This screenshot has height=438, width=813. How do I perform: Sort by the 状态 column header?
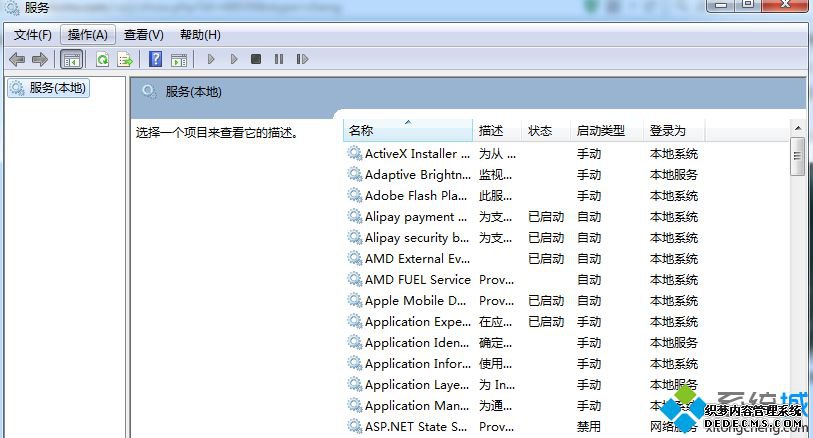point(545,130)
